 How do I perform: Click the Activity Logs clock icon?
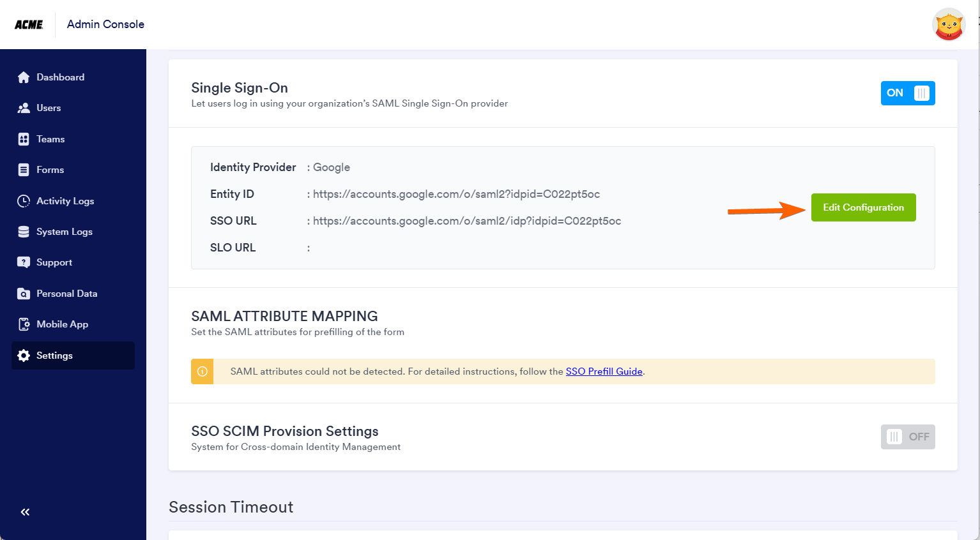[x=24, y=201]
